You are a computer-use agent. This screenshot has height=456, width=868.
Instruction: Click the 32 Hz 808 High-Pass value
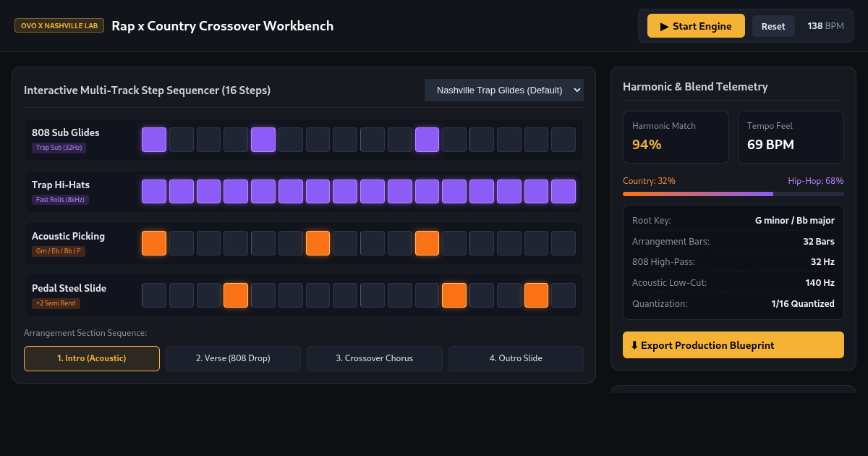tap(822, 261)
